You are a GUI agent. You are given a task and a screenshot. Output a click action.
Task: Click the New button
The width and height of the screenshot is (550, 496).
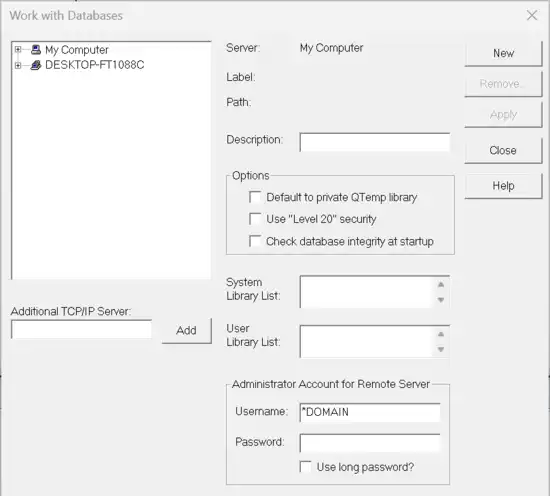click(x=503, y=53)
